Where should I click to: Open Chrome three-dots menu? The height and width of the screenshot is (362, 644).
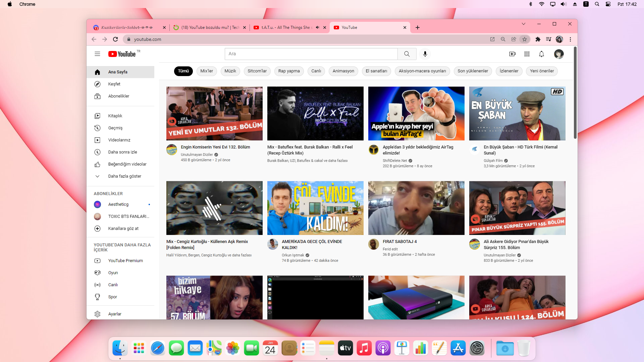(570, 39)
